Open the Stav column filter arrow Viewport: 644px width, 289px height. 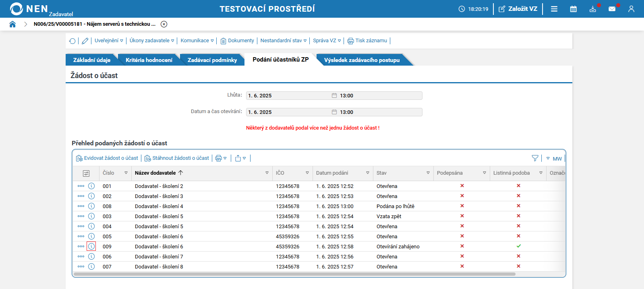pyautogui.click(x=428, y=173)
